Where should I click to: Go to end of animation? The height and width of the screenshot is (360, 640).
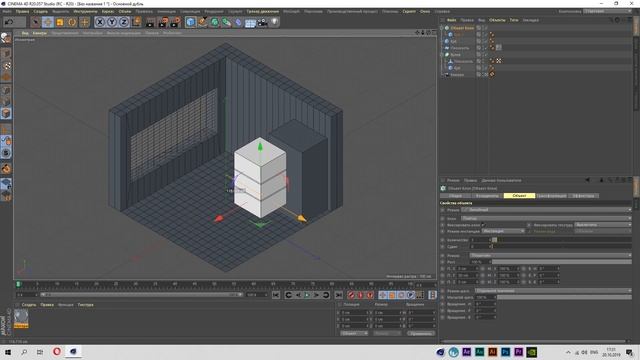point(338,295)
